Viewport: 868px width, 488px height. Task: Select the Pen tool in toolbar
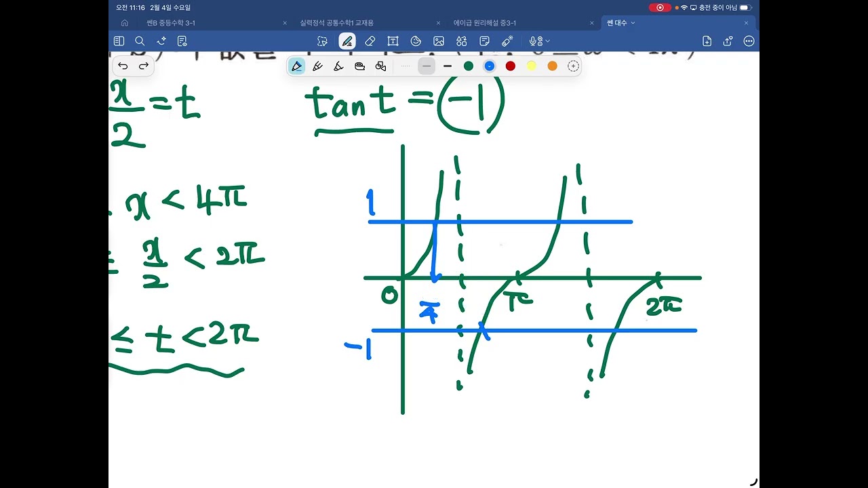pos(347,41)
